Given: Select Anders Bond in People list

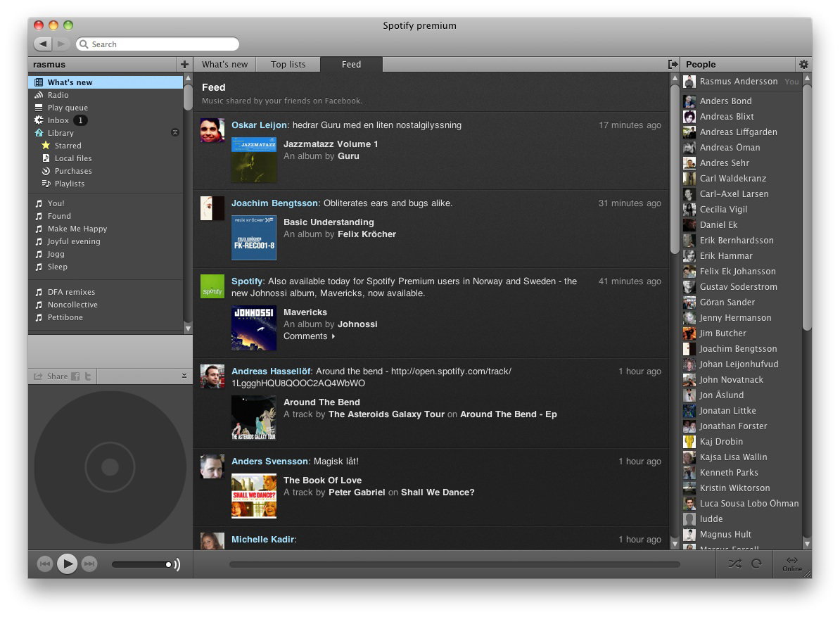Looking at the screenshot, I should click(x=742, y=101).
